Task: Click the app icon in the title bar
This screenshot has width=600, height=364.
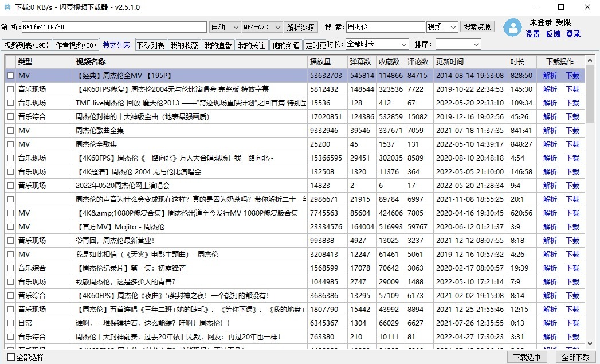Action: click(x=6, y=7)
